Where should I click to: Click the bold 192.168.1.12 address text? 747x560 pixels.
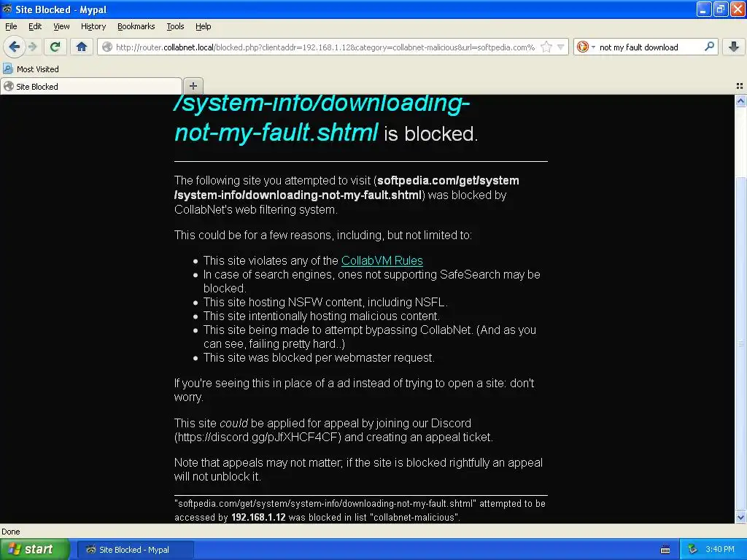pyautogui.click(x=258, y=517)
